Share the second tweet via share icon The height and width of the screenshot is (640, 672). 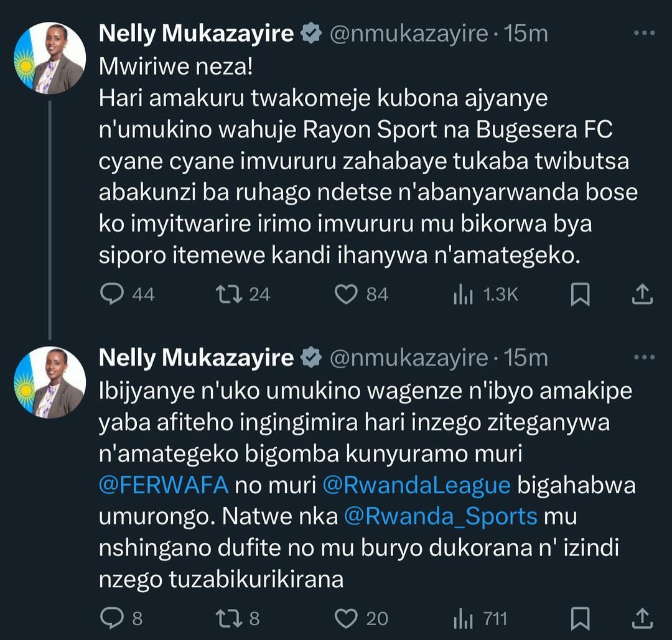(642, 618)
